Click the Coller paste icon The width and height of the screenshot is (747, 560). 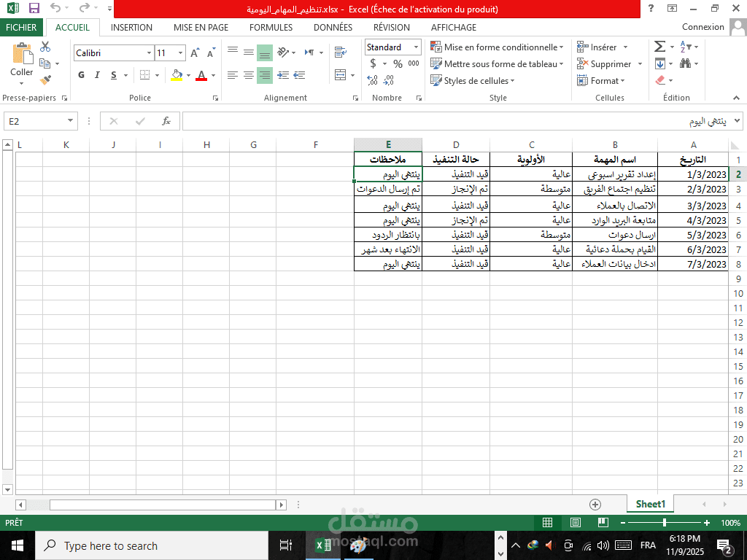tap(22, 53)
